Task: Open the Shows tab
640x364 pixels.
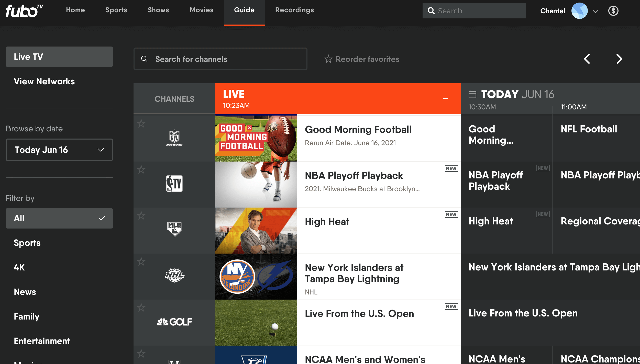Action: coord(158,10)
